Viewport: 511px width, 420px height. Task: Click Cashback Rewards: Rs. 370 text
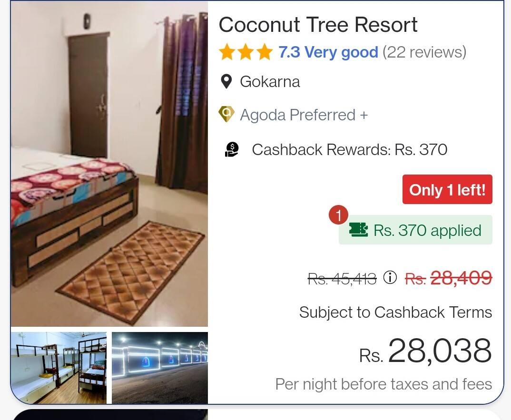349,149
